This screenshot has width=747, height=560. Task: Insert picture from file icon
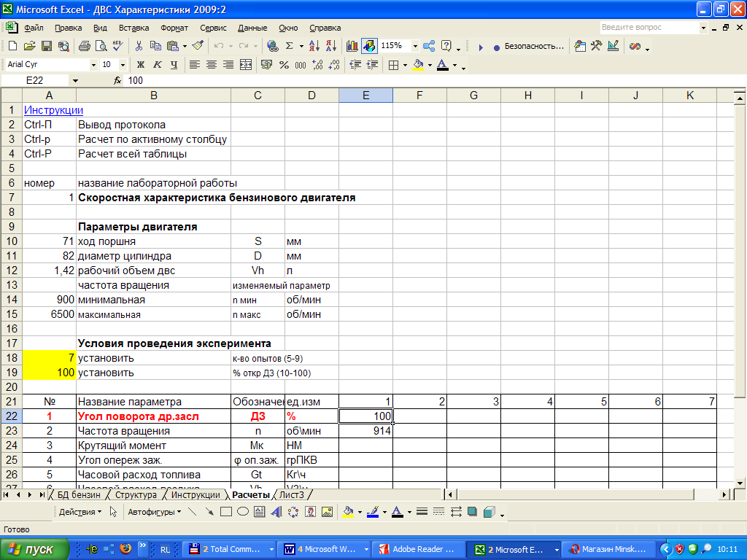328,512
